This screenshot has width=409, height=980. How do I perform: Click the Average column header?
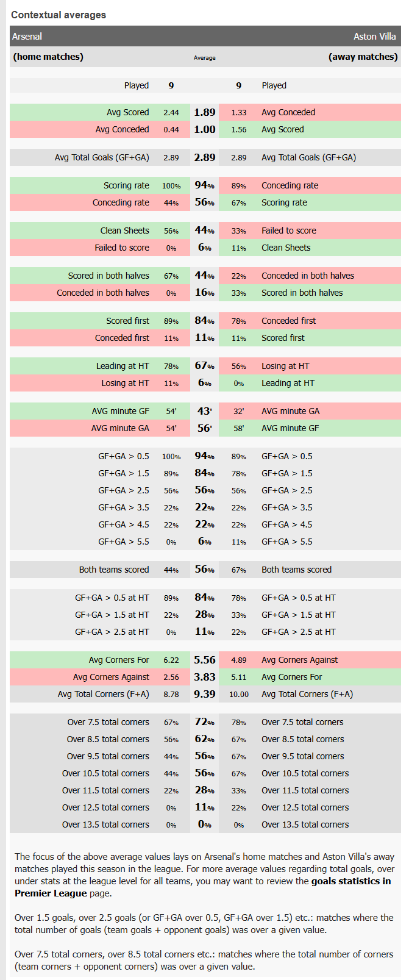204,57
